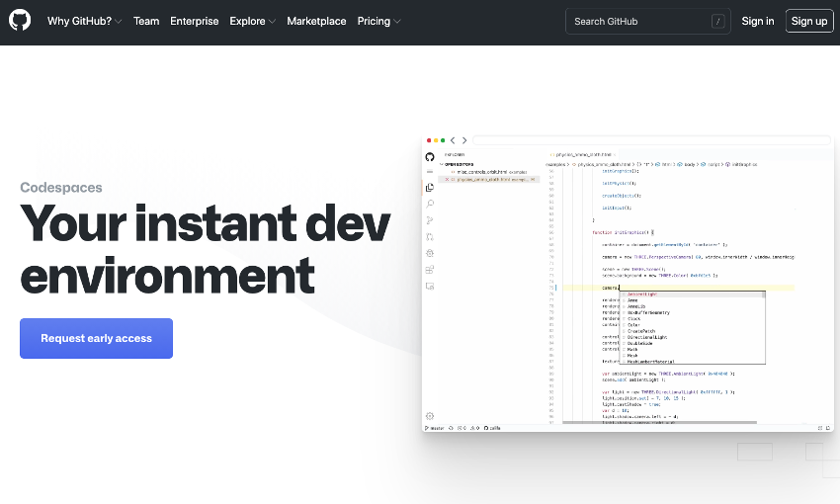Viewport: 840px width, 504px height.
Task: Click the Codespaces heading label
Action: (x=61, y=188)
